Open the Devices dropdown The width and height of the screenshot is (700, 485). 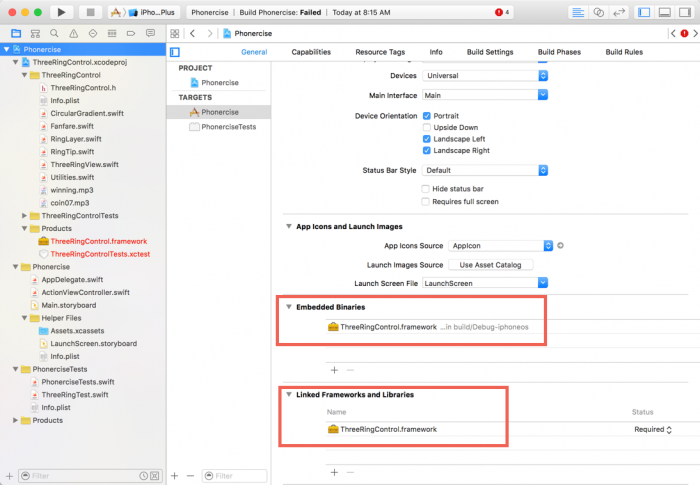click(485, 75)
